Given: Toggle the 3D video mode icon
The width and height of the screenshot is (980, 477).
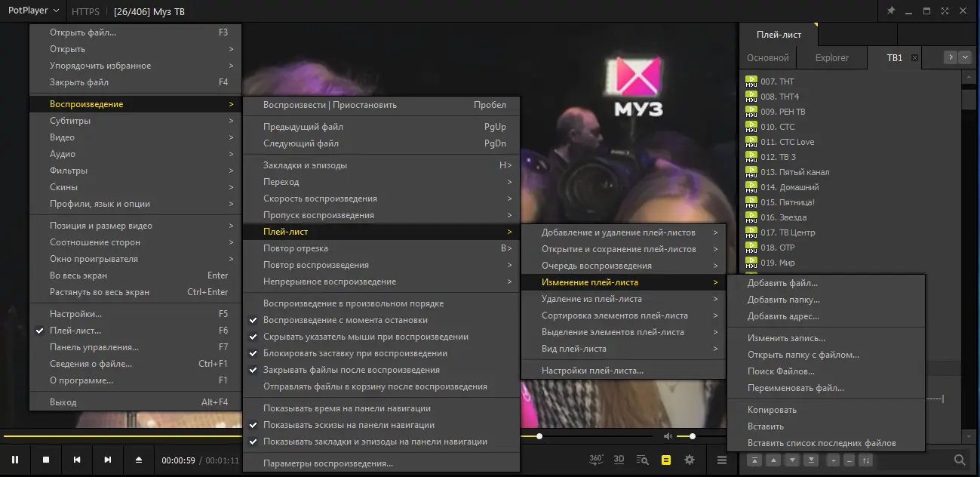Looking at the screenshot, I should (619, 459).
